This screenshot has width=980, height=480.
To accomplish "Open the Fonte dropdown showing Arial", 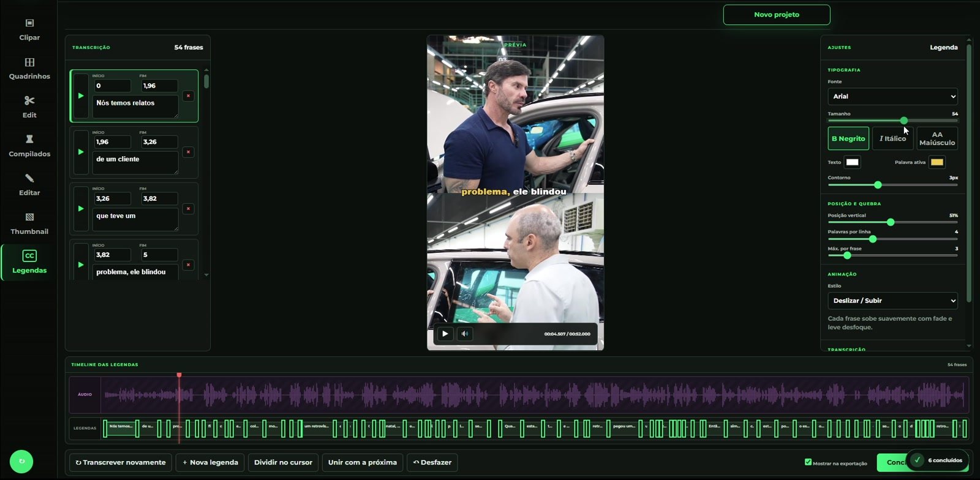I will [x=892, y=96].
